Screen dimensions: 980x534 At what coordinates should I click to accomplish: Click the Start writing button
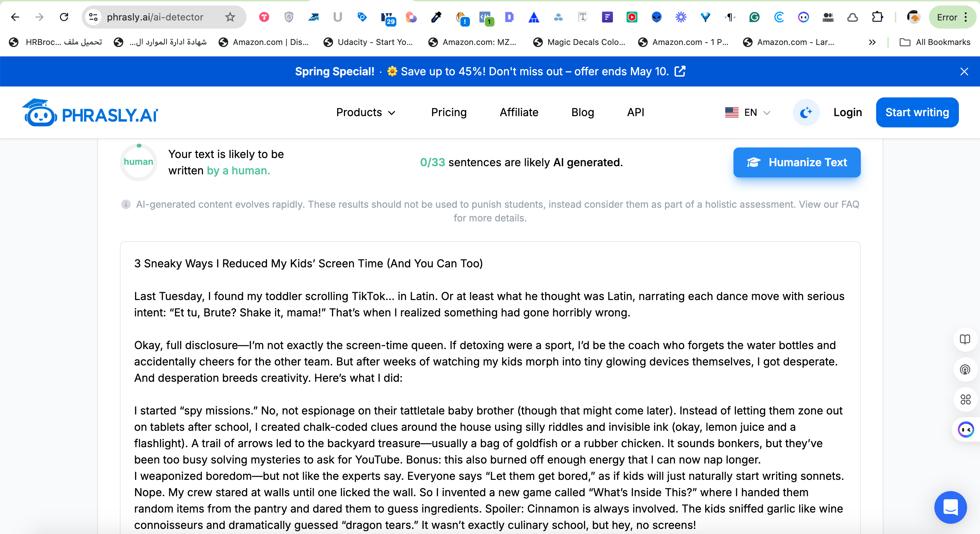pos(917,112)
